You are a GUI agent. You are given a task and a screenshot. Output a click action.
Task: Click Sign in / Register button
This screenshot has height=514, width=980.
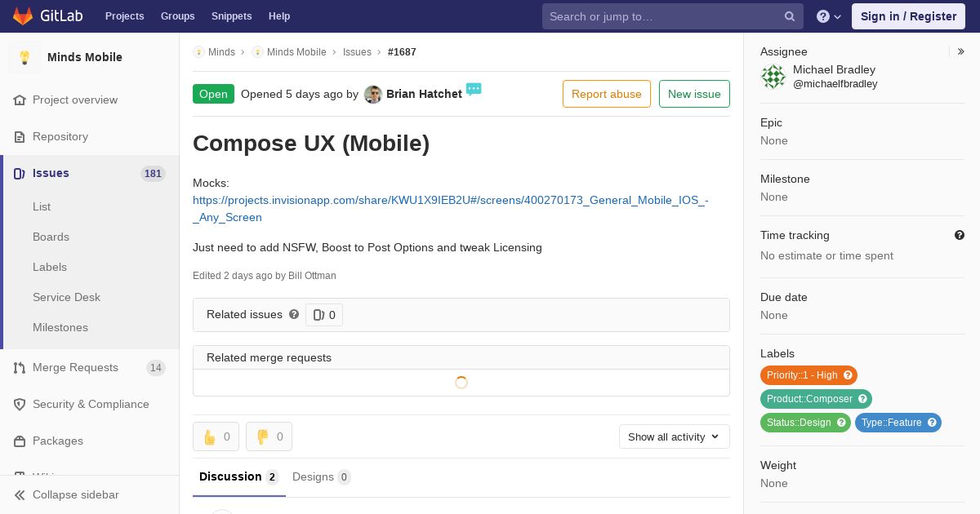pyautogui.click(x=908, y=16)
